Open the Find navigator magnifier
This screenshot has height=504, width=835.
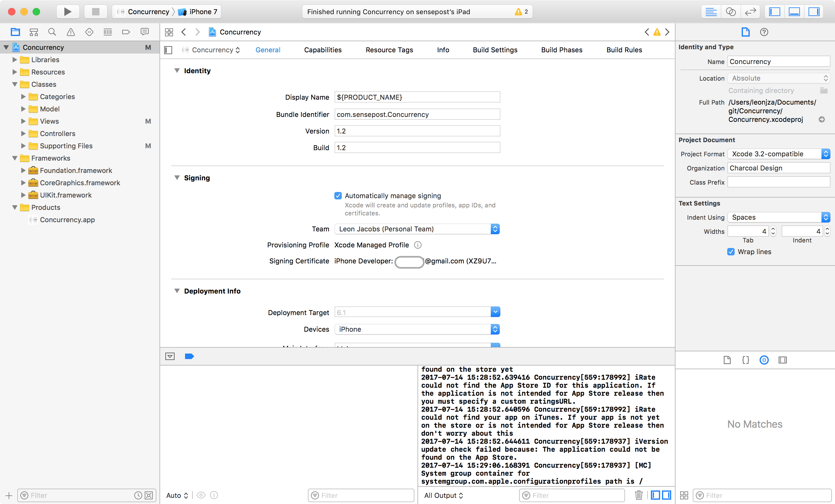(x=52, y=31)
